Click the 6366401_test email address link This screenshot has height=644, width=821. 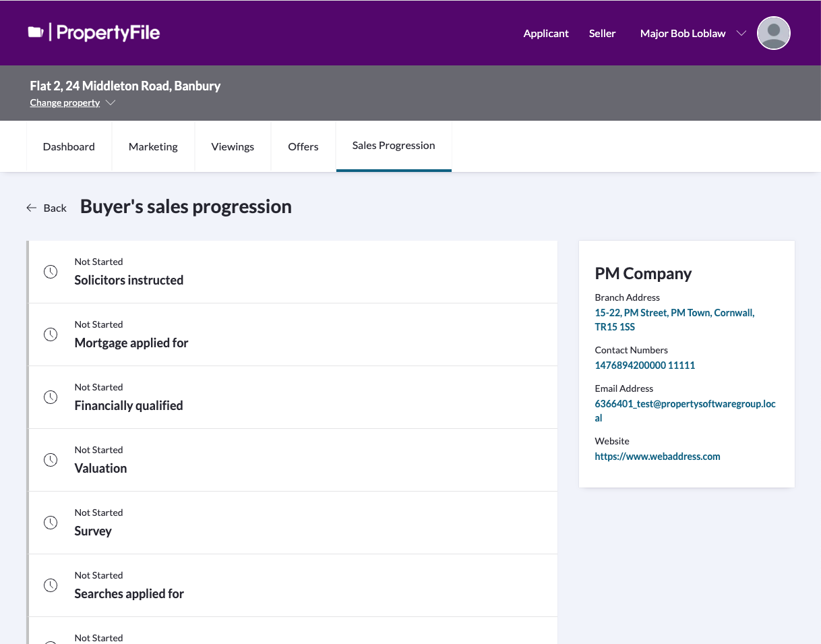pos(685,411)
